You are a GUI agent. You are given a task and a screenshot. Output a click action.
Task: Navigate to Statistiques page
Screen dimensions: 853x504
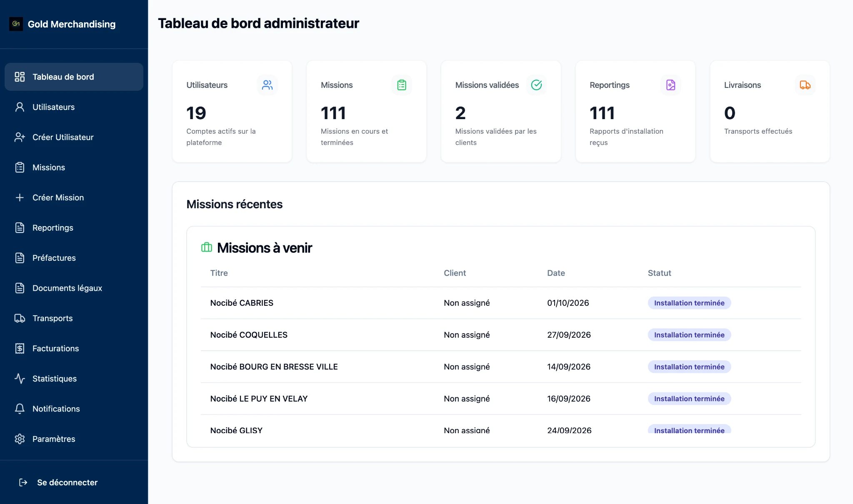(x=74, y=379)
